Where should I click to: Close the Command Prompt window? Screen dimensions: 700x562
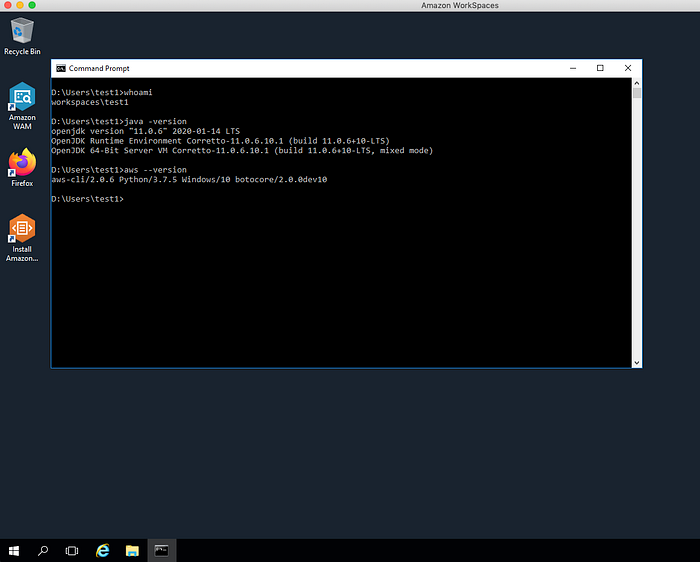click(628, 68)
